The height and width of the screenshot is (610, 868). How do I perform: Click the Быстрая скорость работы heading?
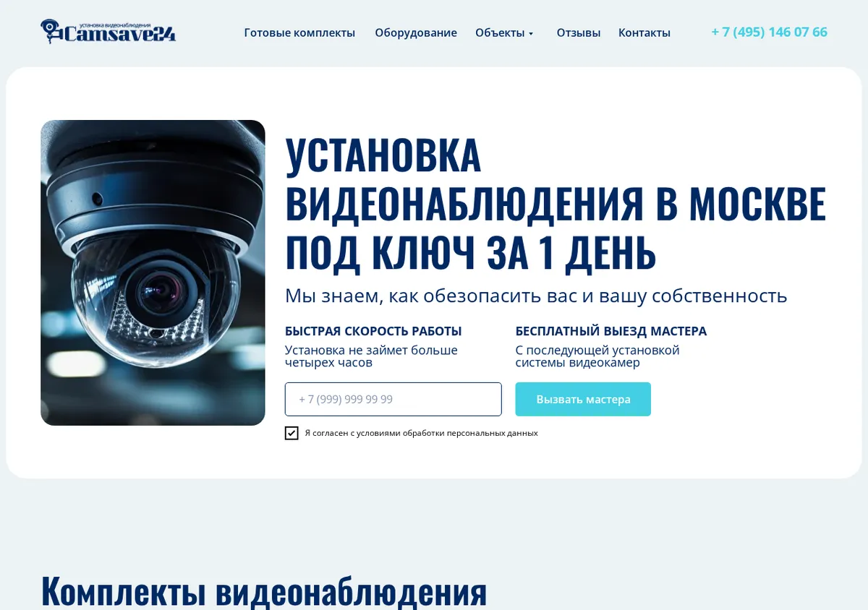[373, 331]
